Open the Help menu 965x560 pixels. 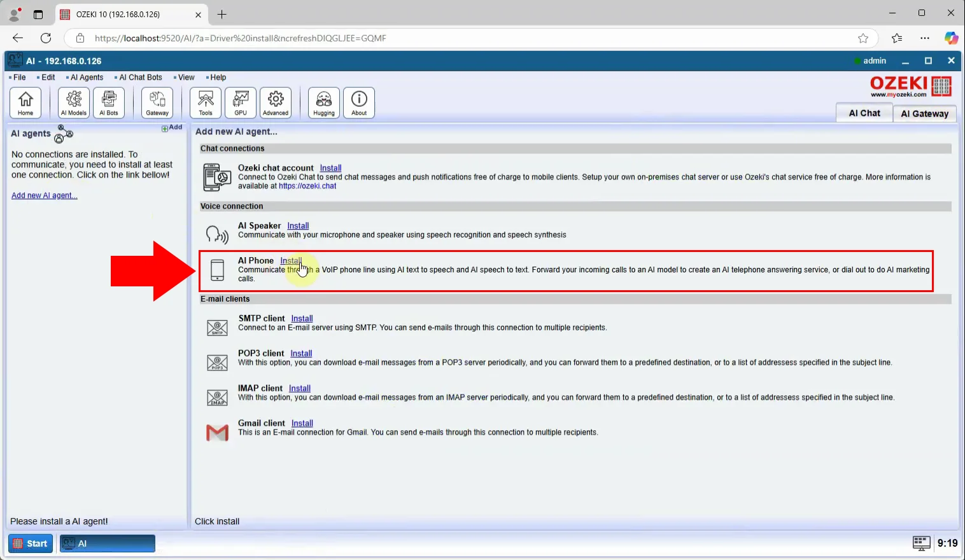coord(218,78)
